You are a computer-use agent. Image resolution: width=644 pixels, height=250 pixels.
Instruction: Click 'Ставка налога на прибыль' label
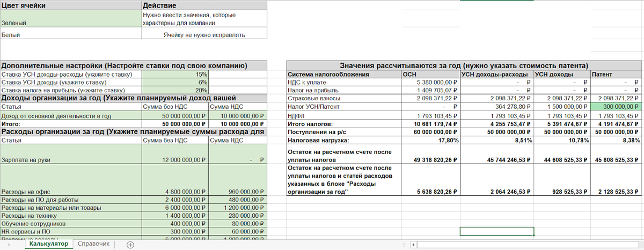(x=71, y=91)
